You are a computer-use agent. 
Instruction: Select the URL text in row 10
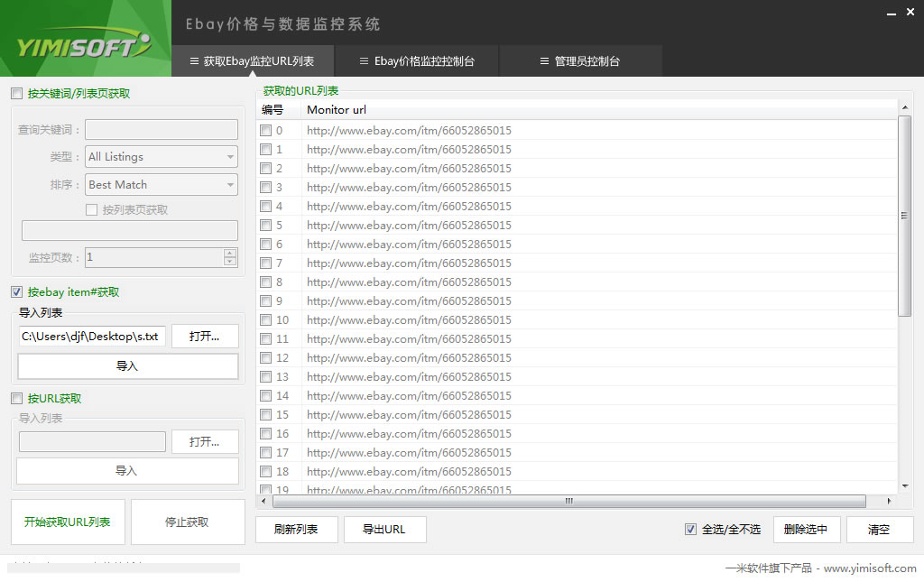coord(409,319)
